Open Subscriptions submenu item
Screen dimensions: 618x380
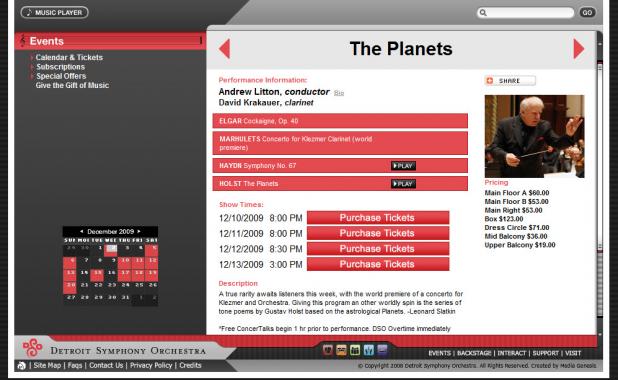(x=60, y=67)
